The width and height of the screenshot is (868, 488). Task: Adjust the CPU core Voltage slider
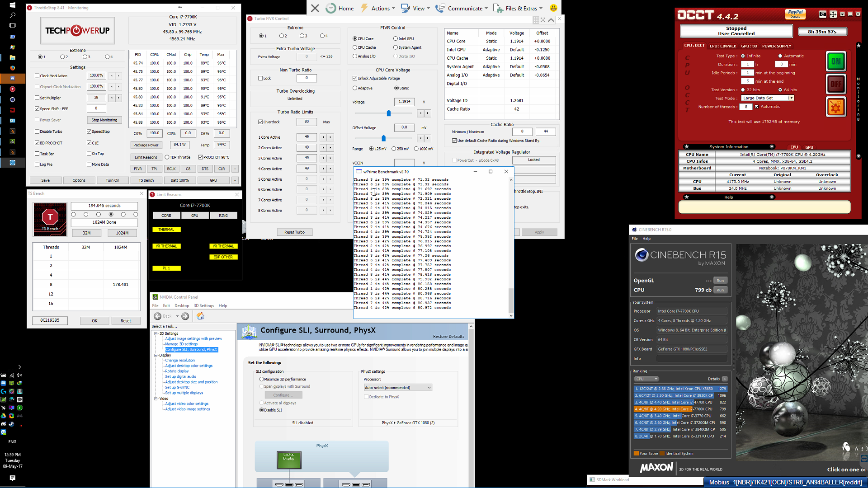(388, 113)
